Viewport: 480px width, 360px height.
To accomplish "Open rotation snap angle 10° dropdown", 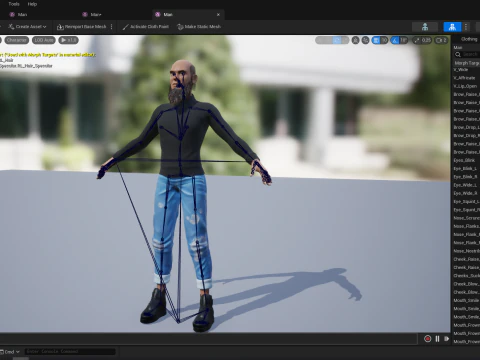I will pos(404,40).
